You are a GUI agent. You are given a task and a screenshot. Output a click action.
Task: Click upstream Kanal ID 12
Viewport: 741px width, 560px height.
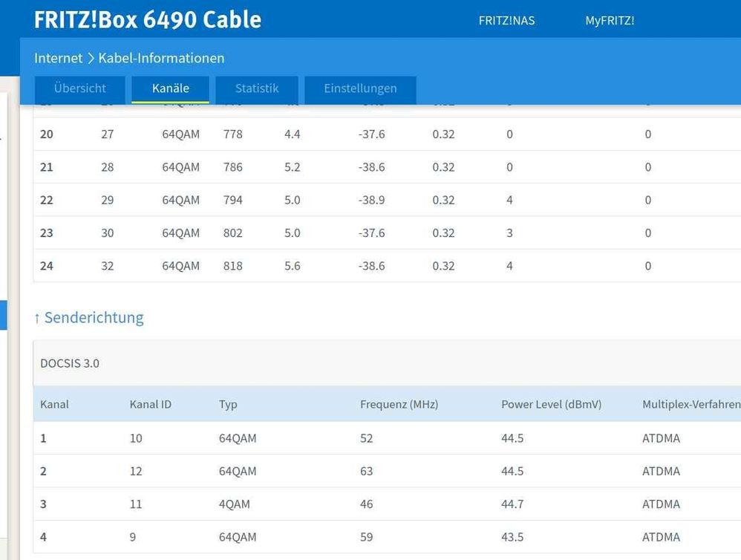[x=136, y=472]
